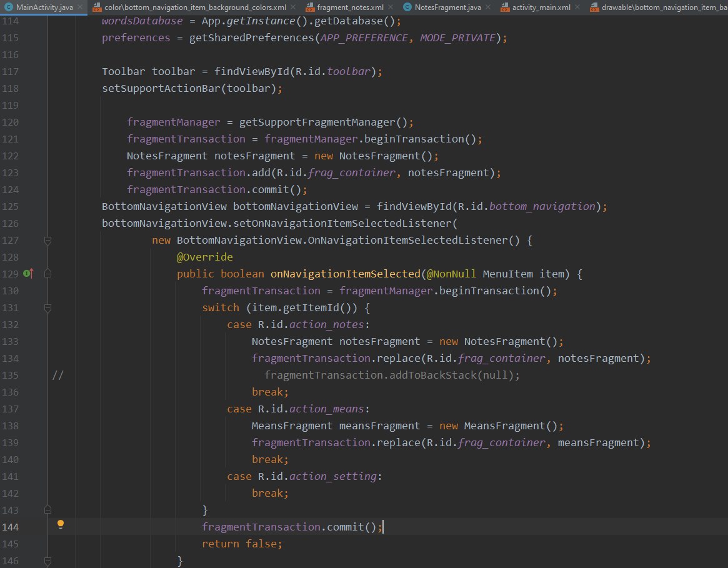
Task: Collapse the anonymous listener fold at line 127
Action: 47,240
